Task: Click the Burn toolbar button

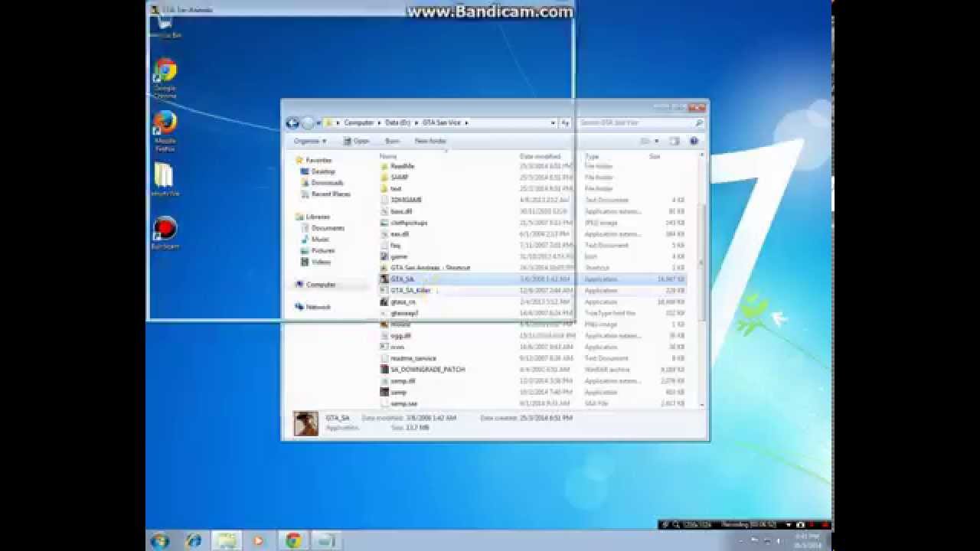Action: pyautogui.click(x=392, y=141)
